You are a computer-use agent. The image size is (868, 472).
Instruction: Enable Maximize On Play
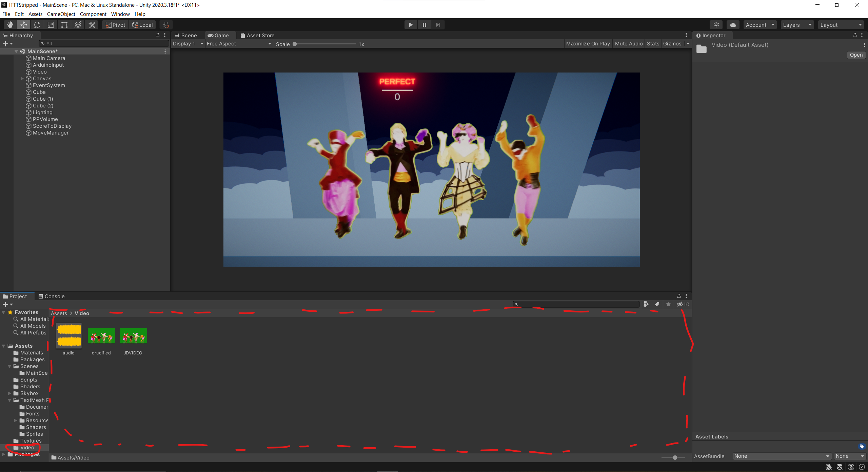pyautogui.click(x=588, y=43)
